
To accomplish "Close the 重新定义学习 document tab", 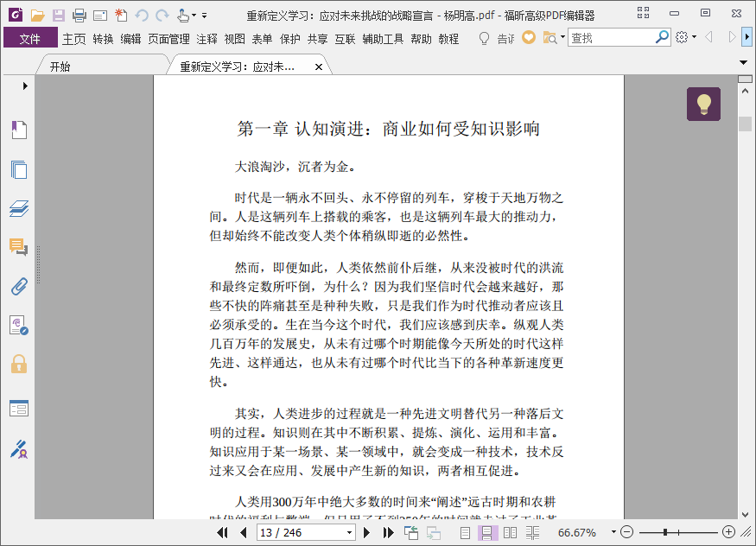I will 319,67.
